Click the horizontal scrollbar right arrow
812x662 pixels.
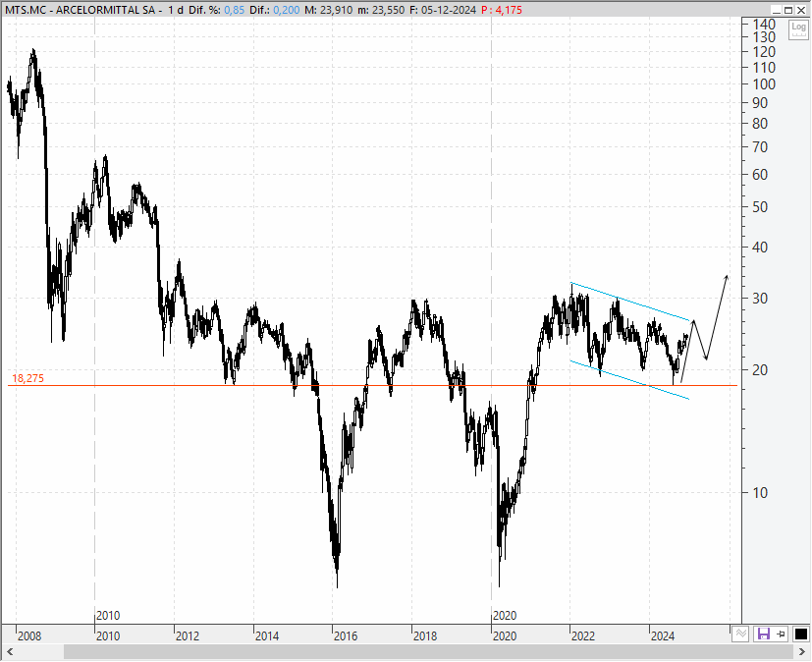click(x=803, y=651)
